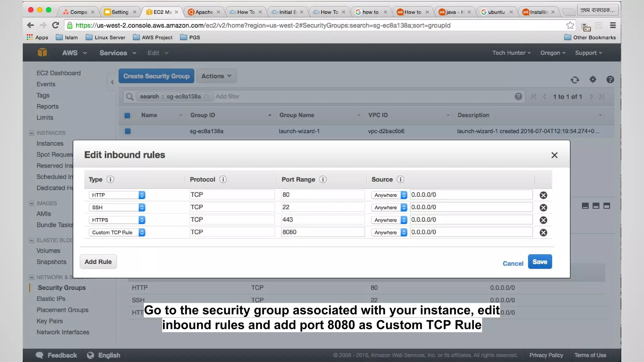Open the AWS Project bookmarks folder
Image resolution: width=644 pixels, height=362 pixels.
pos(153,37)
